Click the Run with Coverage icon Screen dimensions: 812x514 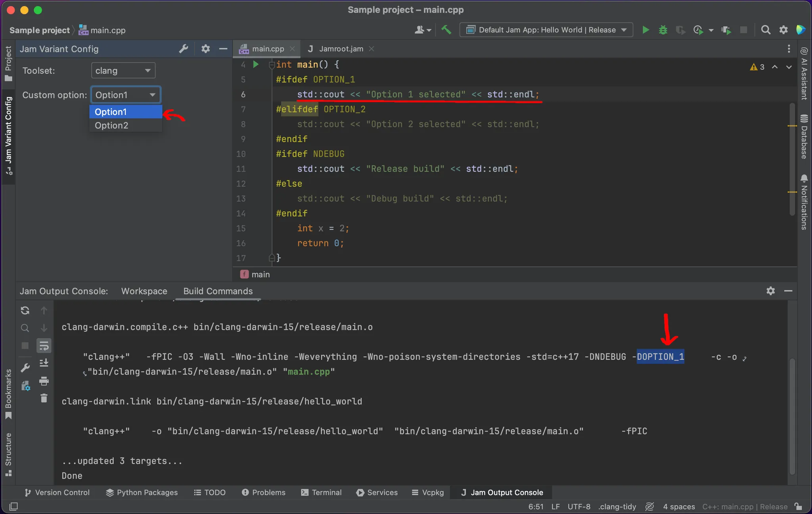coord(680,30)
